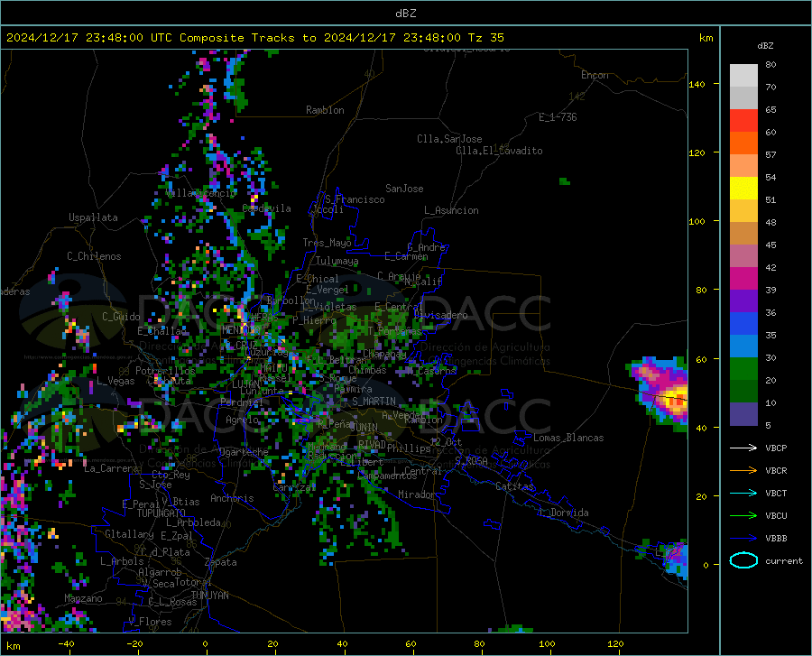The height and width of the screenshot is (656, 812).
Task: Click the 'Tz 35' value in header
Action: point(485,38)
